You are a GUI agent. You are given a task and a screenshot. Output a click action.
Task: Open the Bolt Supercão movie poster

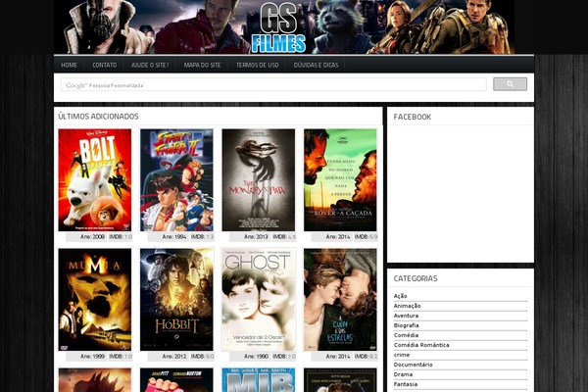click(x=95, y=180)
